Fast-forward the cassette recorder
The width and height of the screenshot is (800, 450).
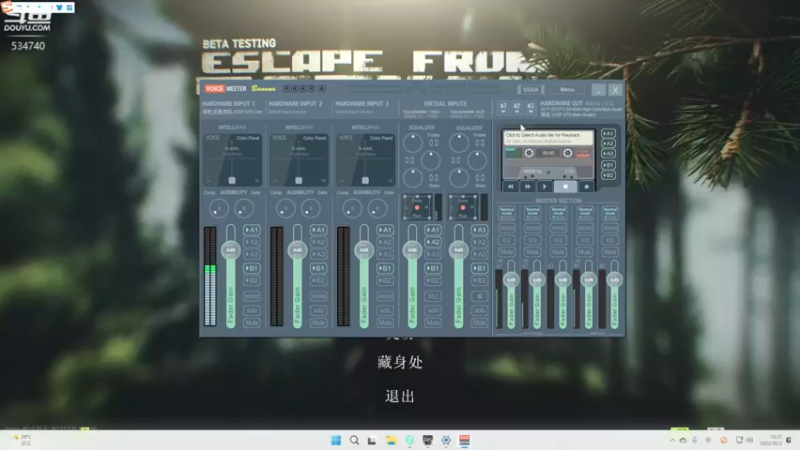tap(528, 187)
